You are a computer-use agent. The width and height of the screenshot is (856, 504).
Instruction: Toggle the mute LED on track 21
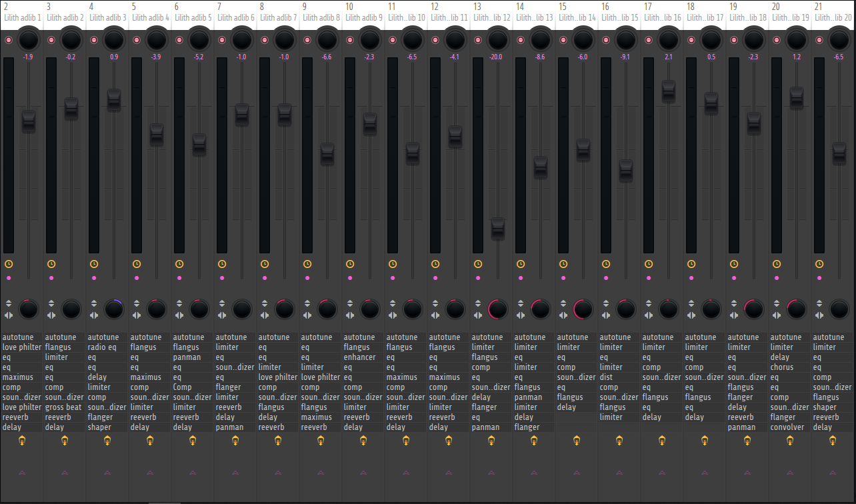coord(819,40)
